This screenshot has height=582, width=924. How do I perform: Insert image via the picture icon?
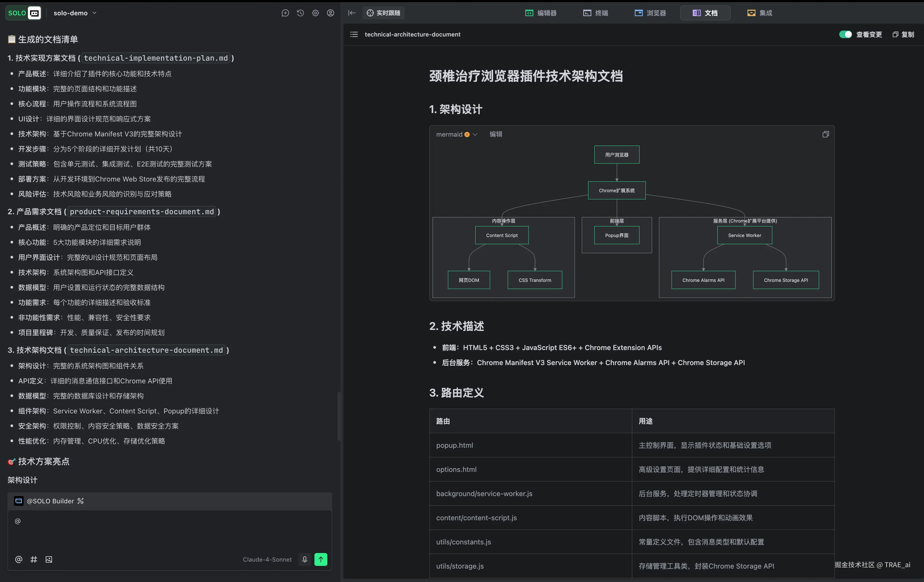[49, 559]
